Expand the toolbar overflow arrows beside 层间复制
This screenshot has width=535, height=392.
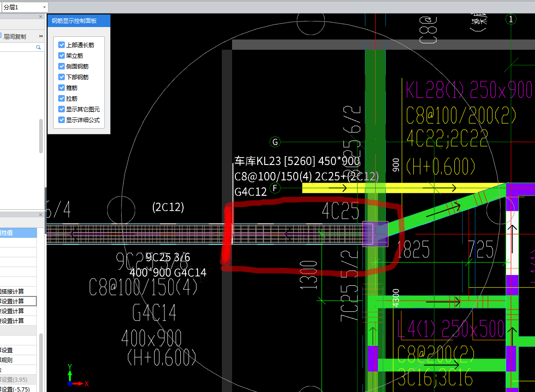coord(41,36)
